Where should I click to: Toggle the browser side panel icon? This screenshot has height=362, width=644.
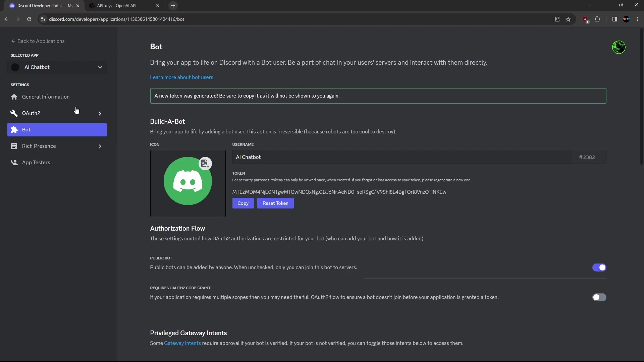coord(614,19)
